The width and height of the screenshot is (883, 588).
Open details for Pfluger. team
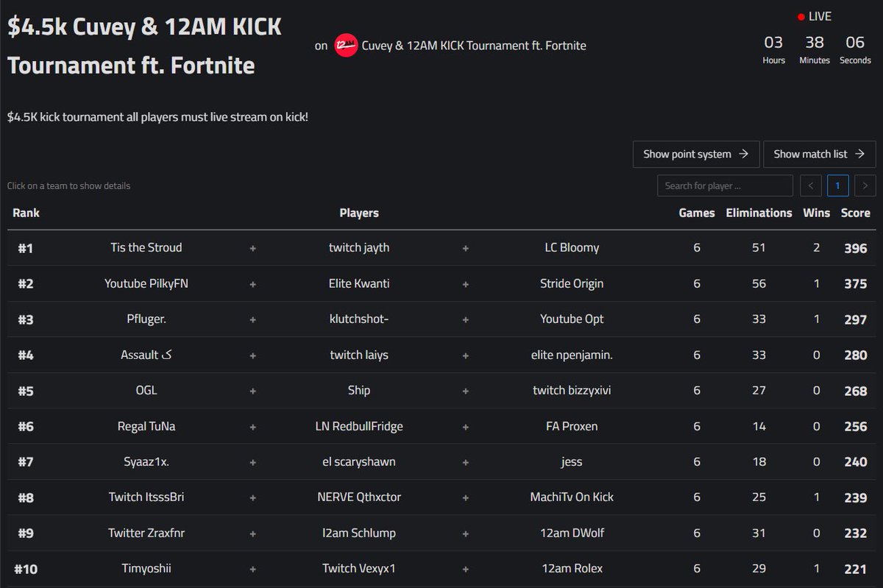(441, 319)
